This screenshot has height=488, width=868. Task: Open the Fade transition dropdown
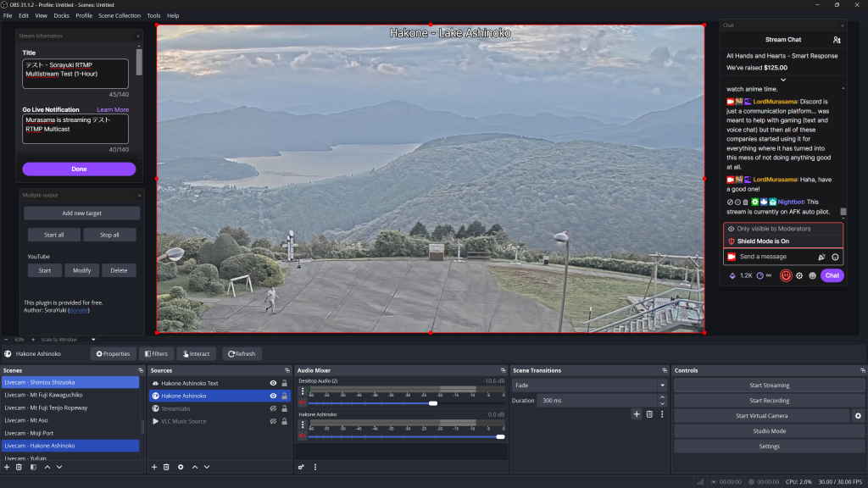point(588,385)
